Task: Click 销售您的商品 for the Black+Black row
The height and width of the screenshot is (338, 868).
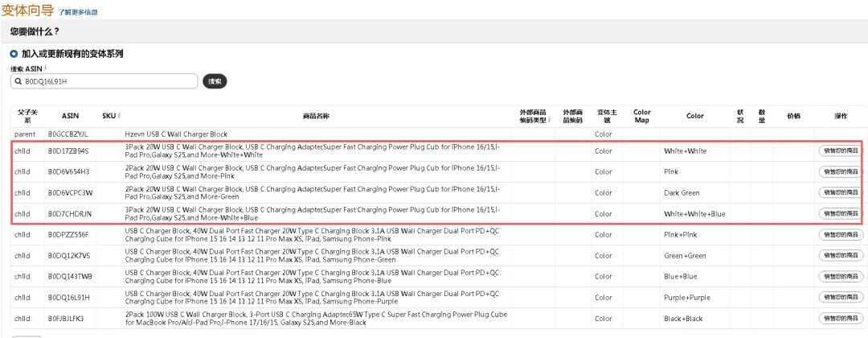Action: coord(841,319)
